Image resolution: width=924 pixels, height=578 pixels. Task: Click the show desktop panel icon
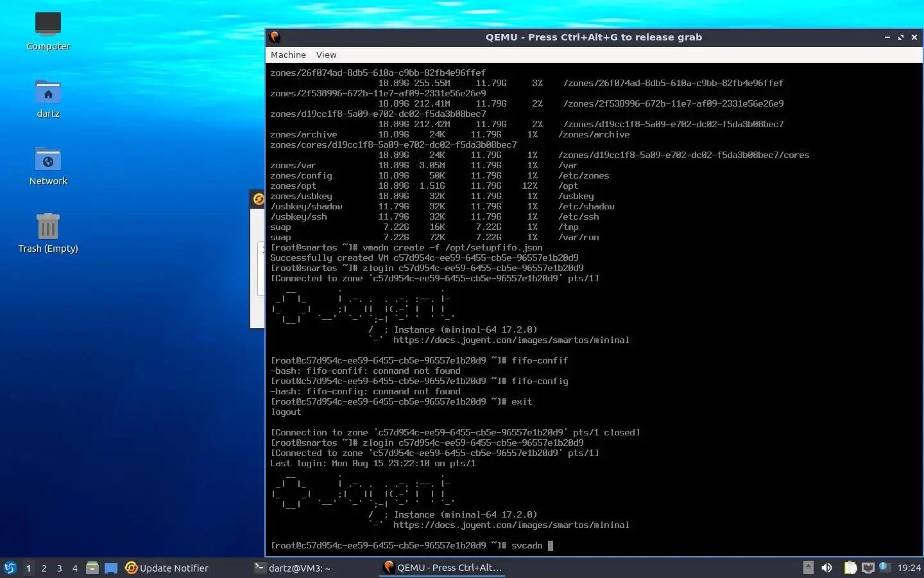pyautogui.click(x=111, y=568)
